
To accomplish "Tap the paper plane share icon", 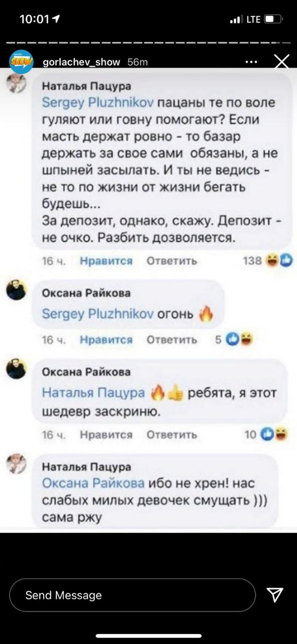I will (x=274, y=595).
